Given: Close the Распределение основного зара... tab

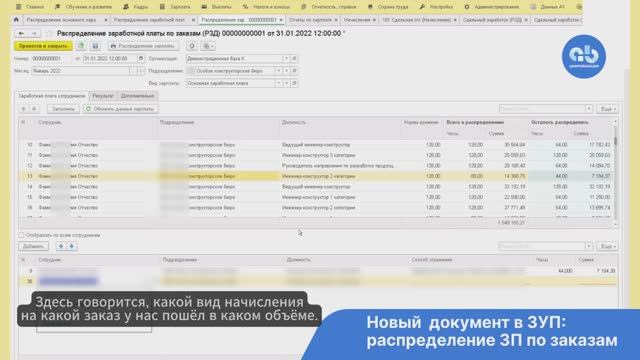Looking at the screenshot, I should pos(106,20).
